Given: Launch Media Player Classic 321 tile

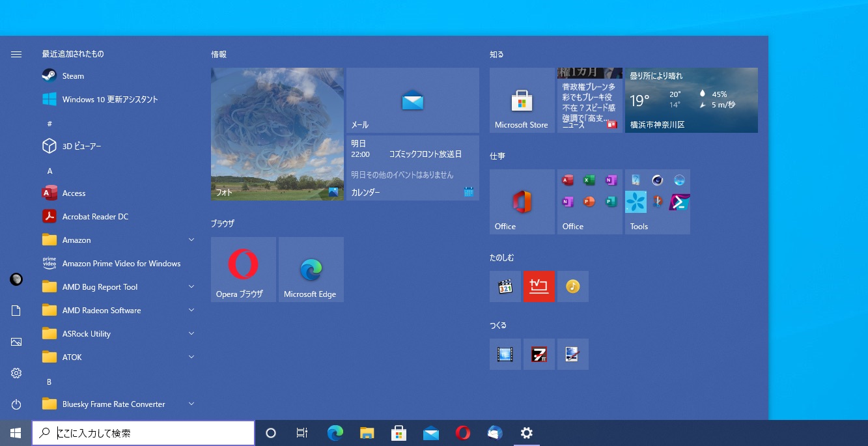Looking at the screenshot, I should tap(505, 286).
